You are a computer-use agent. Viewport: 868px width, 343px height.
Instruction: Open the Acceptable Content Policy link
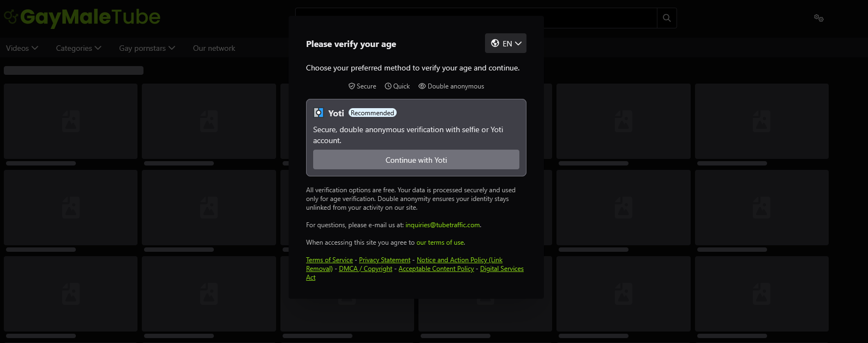pos(436,269)
